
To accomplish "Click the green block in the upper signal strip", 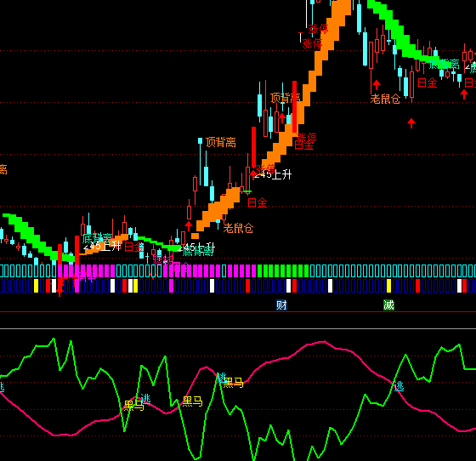I will coord(283,270).
